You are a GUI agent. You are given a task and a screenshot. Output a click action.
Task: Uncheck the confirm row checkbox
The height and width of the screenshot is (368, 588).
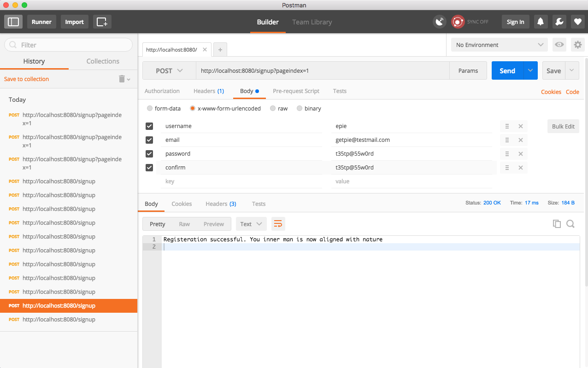(x=149, y=167)
